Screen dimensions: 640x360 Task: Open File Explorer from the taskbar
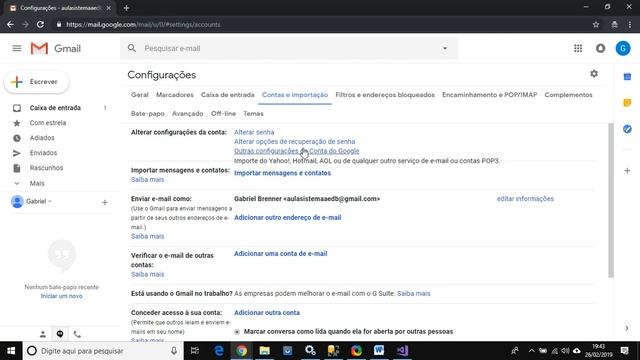(264, 351)
